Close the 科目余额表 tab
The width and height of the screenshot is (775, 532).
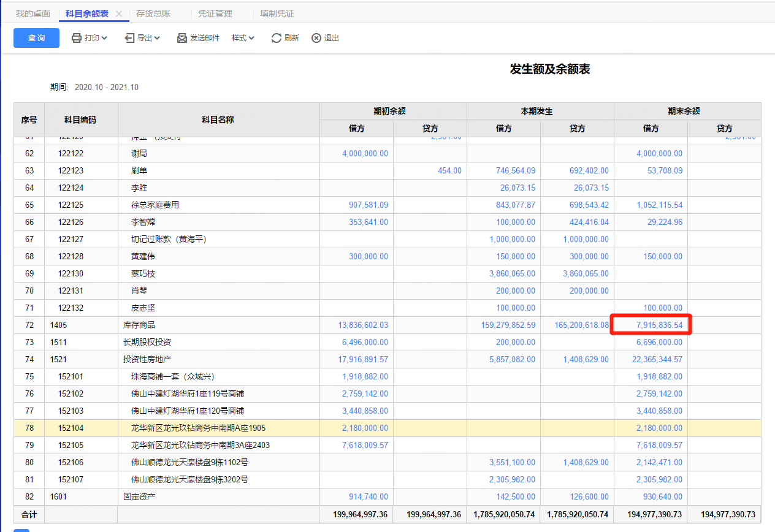pos(119,13)
